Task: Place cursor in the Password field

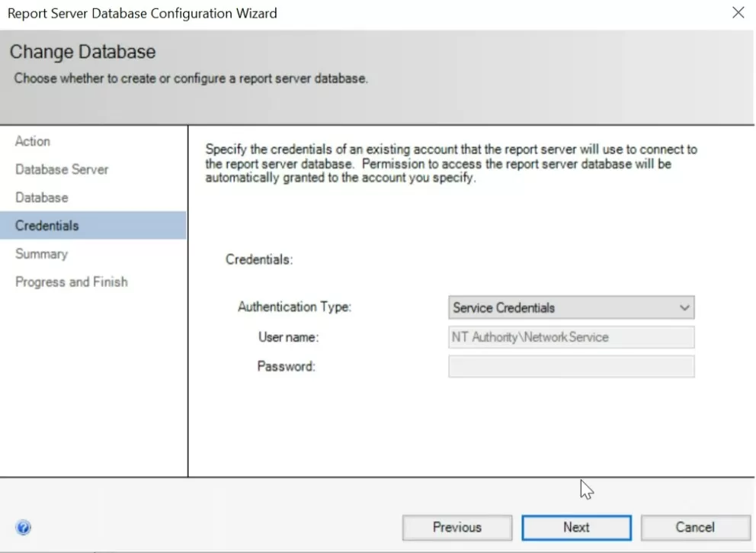Action: 572,366
